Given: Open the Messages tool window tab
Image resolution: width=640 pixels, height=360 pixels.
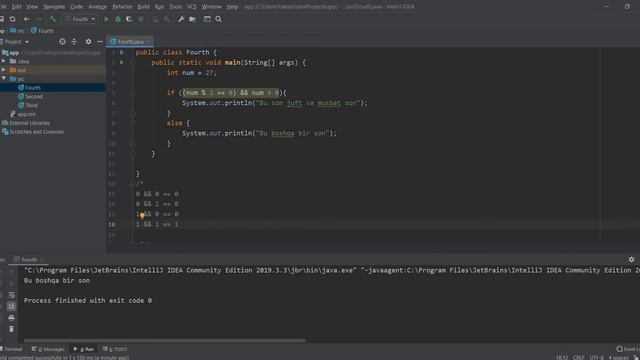Looking at the screenshot, I should [48, 349].
